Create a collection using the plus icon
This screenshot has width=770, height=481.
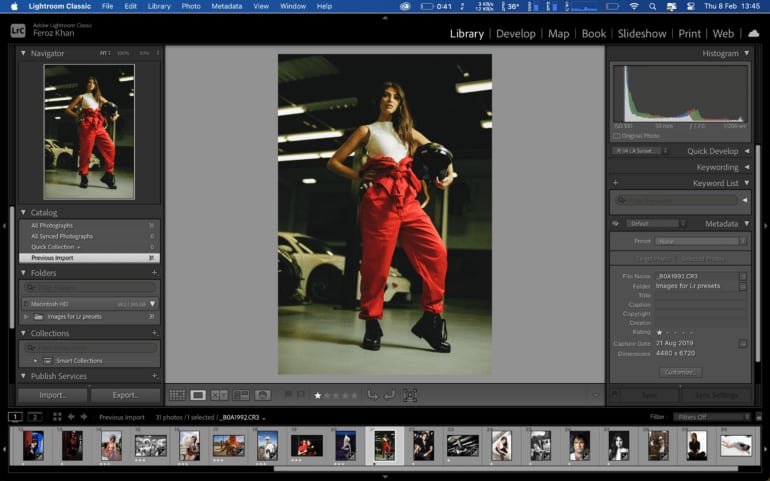click(154, 333)
